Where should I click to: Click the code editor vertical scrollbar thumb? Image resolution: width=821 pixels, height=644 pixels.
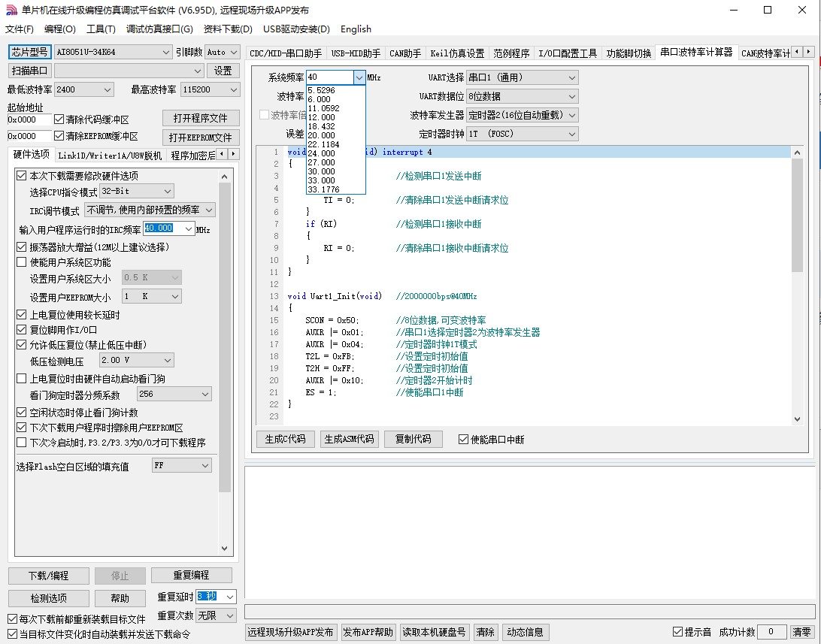pyautogui.click(x=797, y=215)
